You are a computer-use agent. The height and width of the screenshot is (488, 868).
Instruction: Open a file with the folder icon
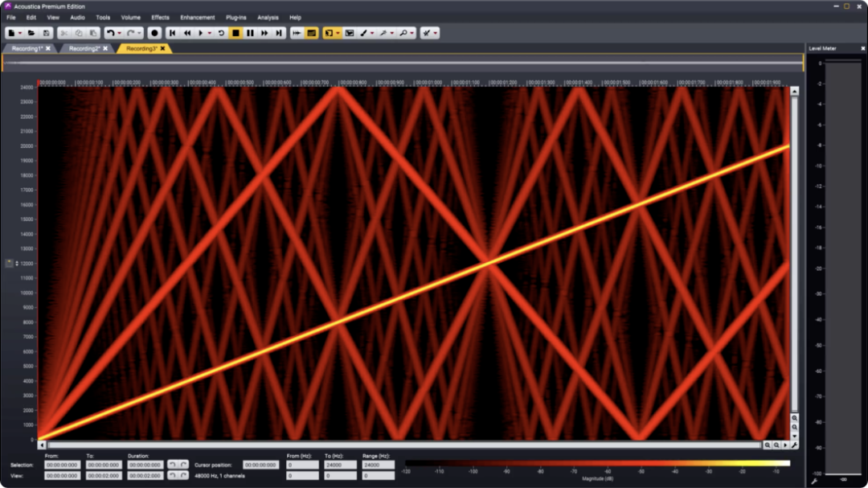[31, 33]
